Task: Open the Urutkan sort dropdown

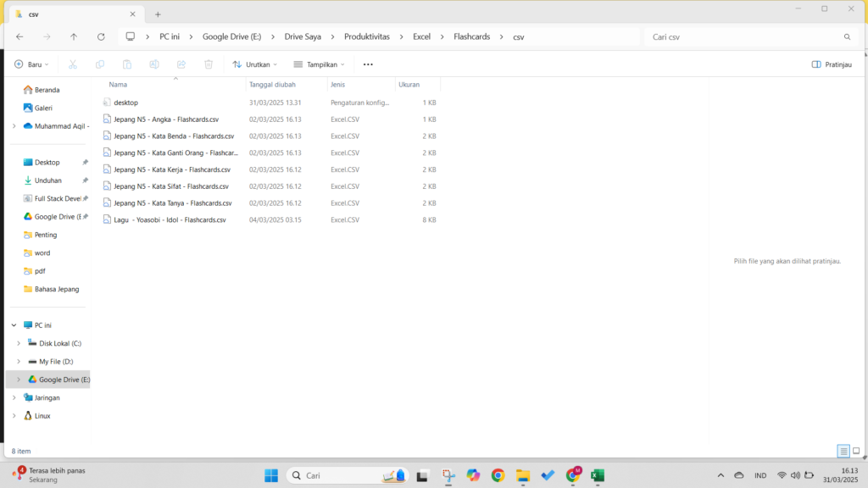Action: click(x=254, y=64)
